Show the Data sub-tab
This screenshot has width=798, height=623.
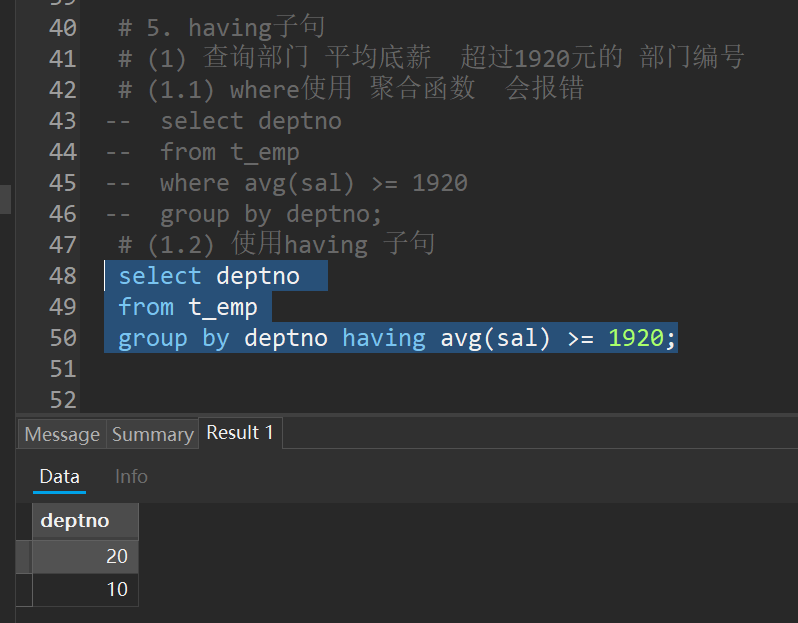60,477
